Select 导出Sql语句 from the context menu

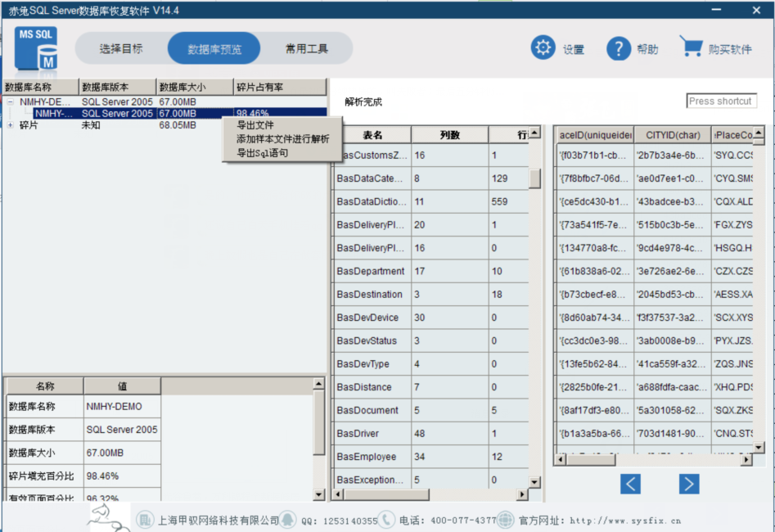(x=262, y=153)
